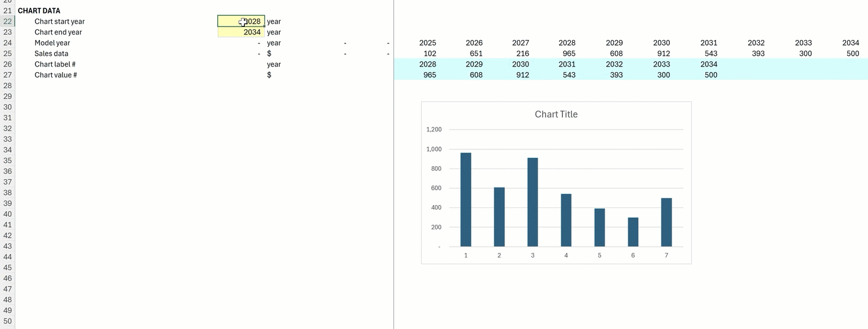Click category label 7 on chart axis
868x329 pixels.
pyautogui.click(x=666, y=255)
